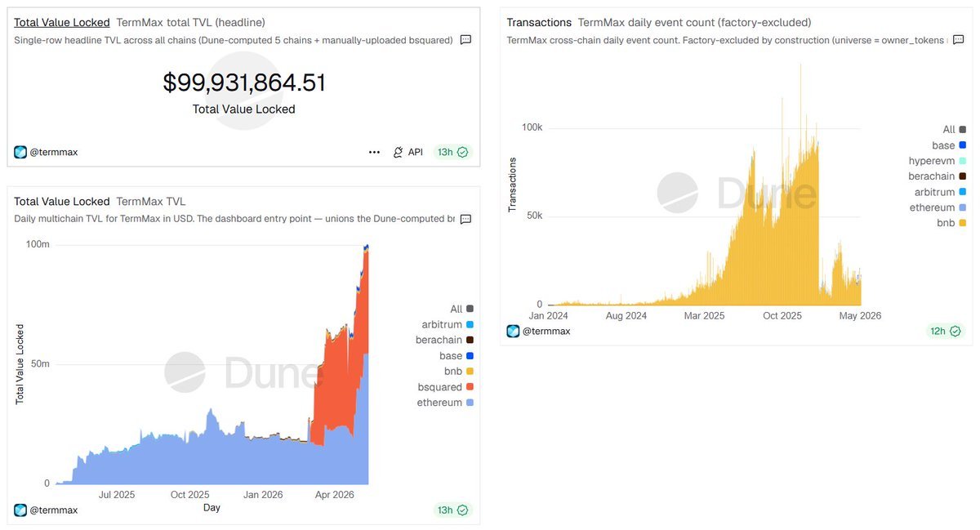Toggle base series in TVL chart legend
This screenshot has width=980, height=530.
(457, 356)
